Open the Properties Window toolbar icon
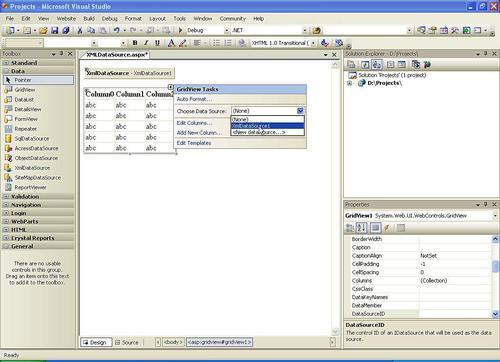This screenshot has height=362, width=500. 433,30
